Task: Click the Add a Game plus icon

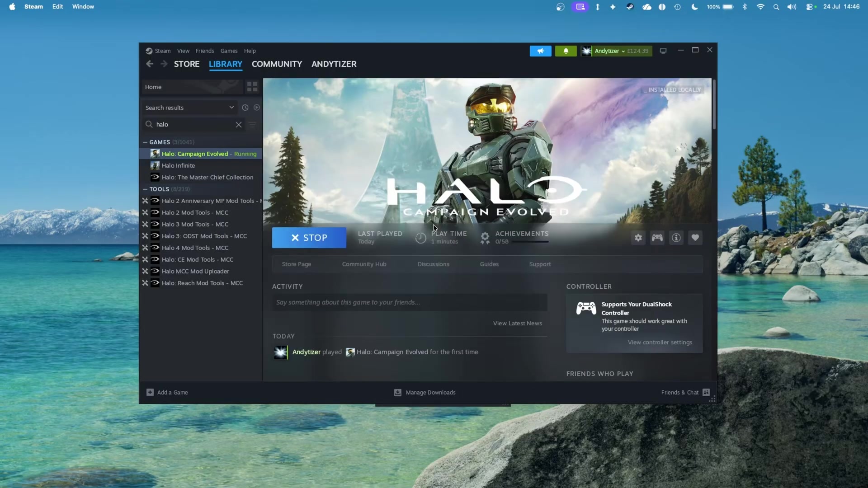Action: [150, 392]
